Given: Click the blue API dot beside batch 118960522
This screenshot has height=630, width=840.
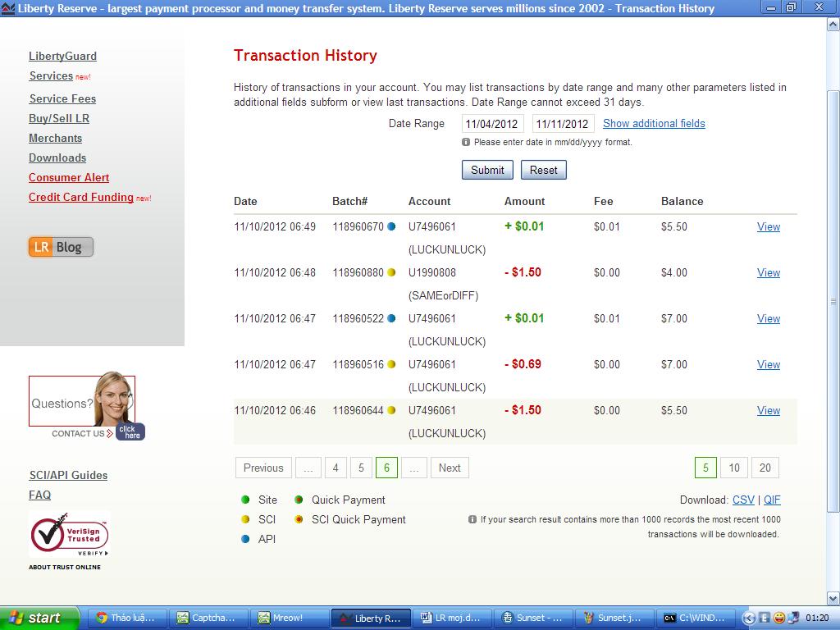Looking at the screenshot, I should [391, 318].
